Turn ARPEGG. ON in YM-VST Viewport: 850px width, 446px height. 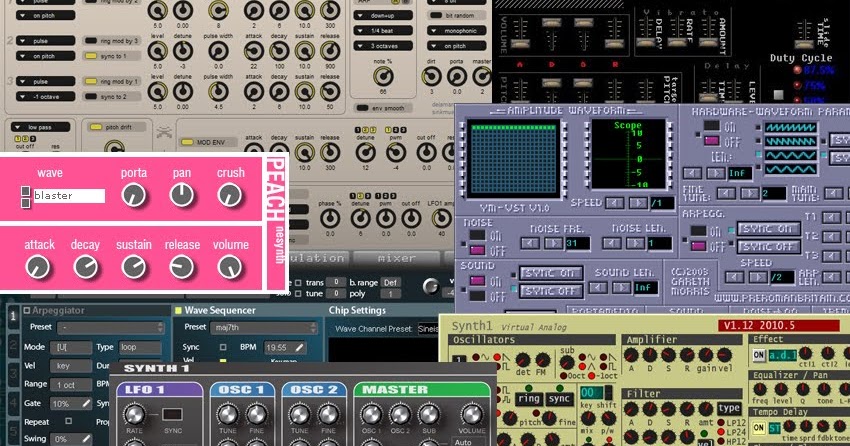pos(698,231)
